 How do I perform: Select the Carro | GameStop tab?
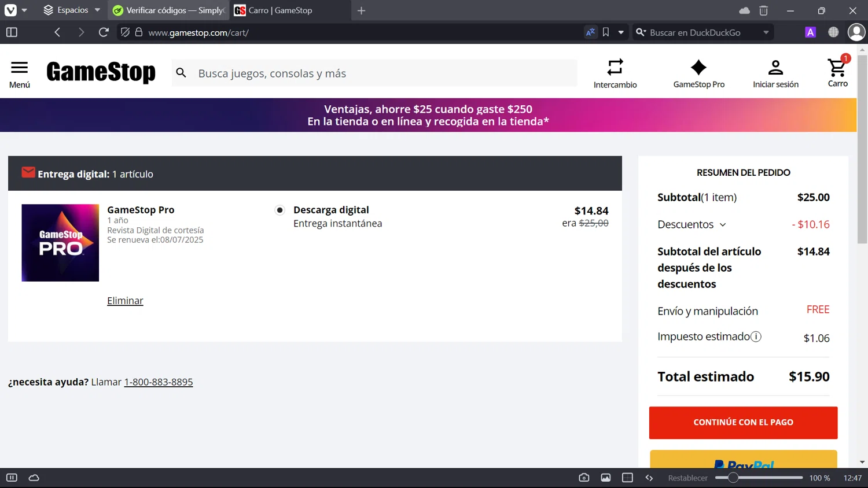[290, 10]
